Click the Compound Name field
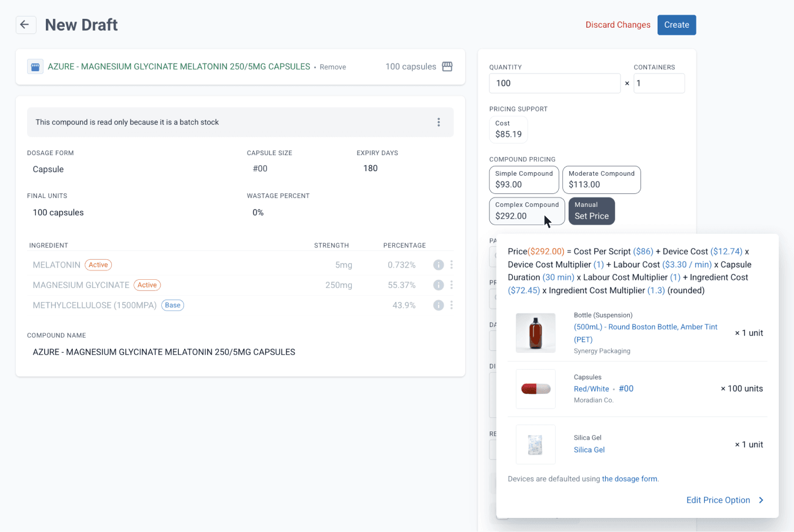The height and width of the screenshot is (532, 794). tap(164, 352)
